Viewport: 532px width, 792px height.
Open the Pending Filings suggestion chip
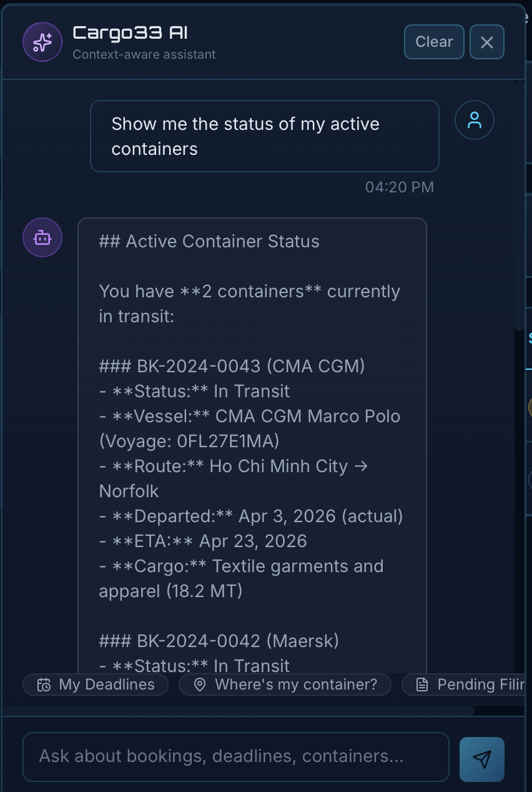coord(468,685)
